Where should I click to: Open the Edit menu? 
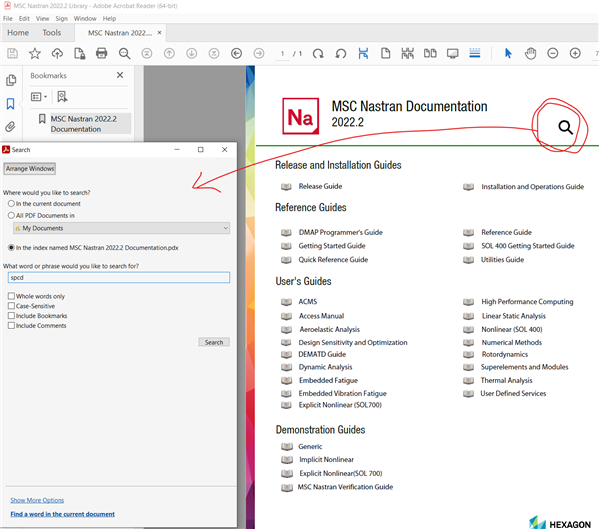click(x=24, y=18)
